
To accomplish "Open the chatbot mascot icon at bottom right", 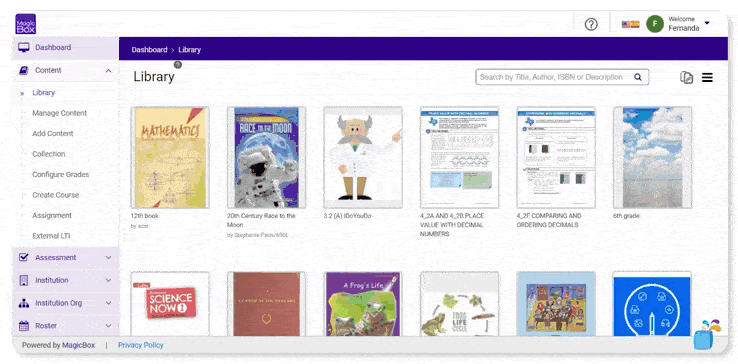I will point(705,335).
